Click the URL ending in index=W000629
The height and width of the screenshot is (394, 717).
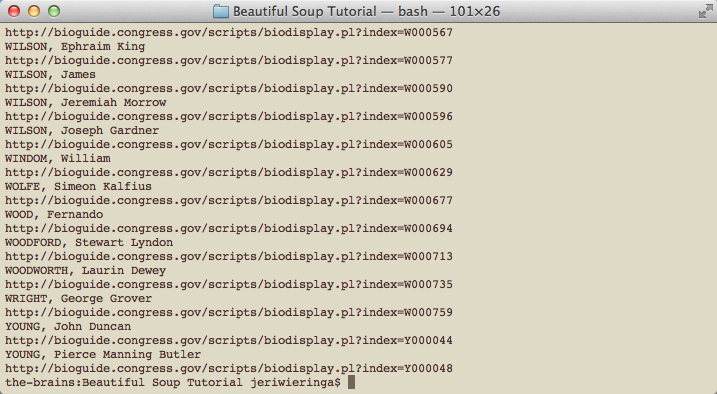coord(229,172)
